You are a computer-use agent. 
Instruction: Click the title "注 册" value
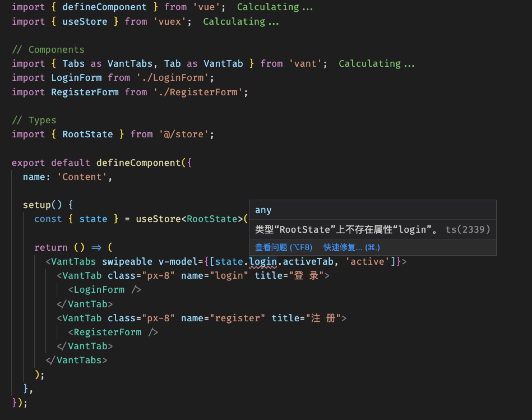pyautogui.click(x=323, y=318)
